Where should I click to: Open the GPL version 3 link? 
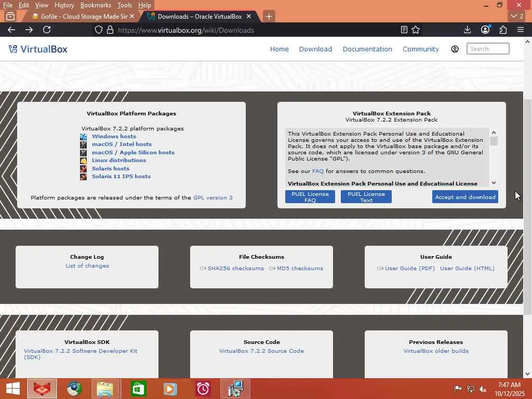point(212,197)
